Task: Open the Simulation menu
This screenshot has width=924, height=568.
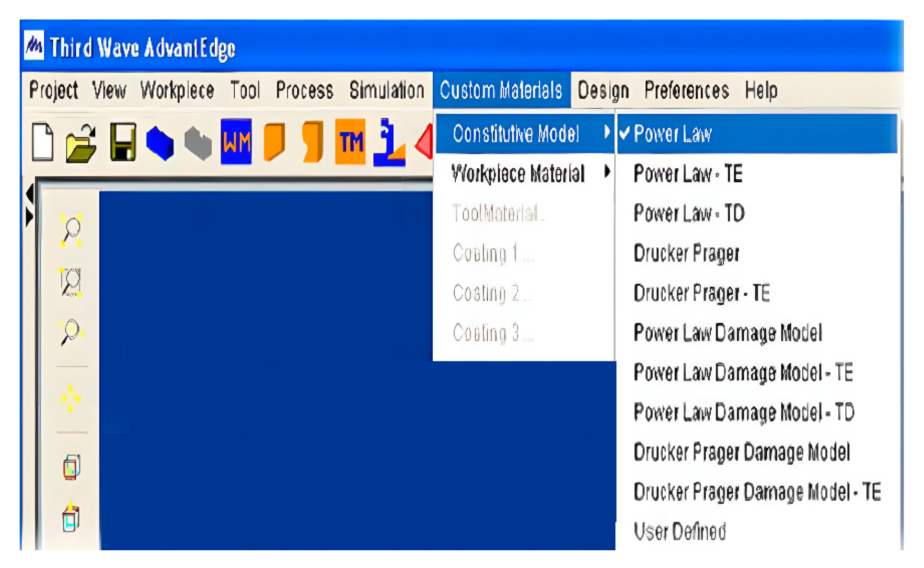Action: [x=386, y=91]
